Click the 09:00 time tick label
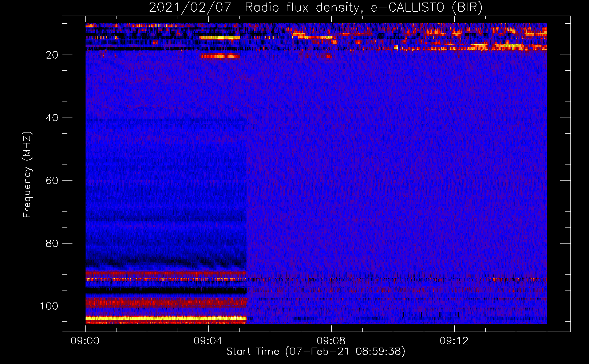589x364 pixels. pyautogui.click(x=85, y=341)
